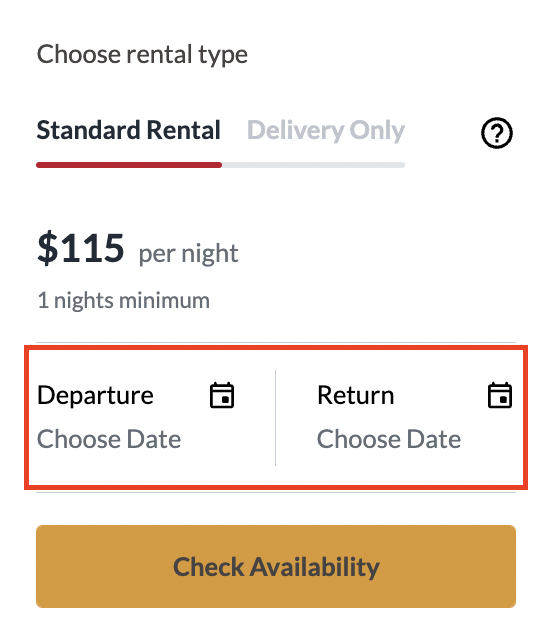This screenshot has height=630, width=556.
Task: Click the Departure calendar icon
Action: click(222, 395)
